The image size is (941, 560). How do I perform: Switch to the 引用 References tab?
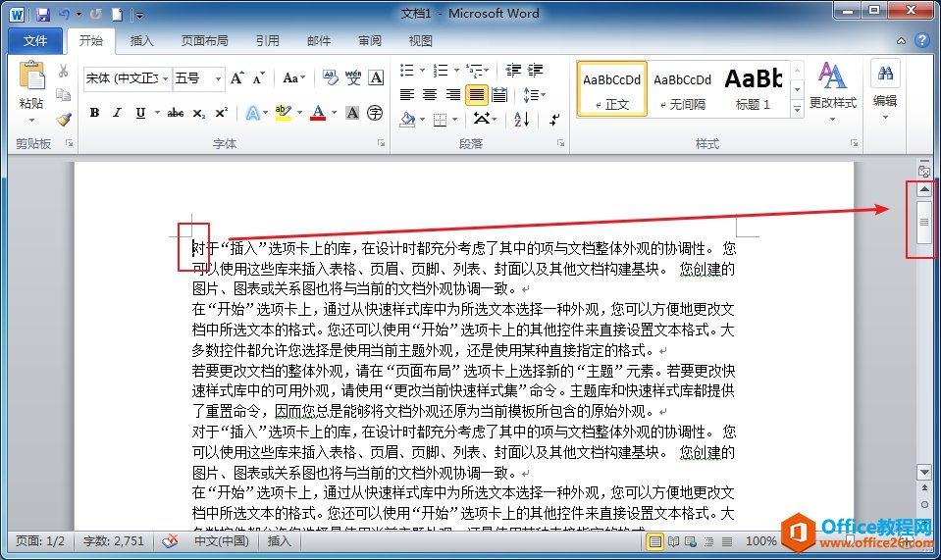[268, 41]
